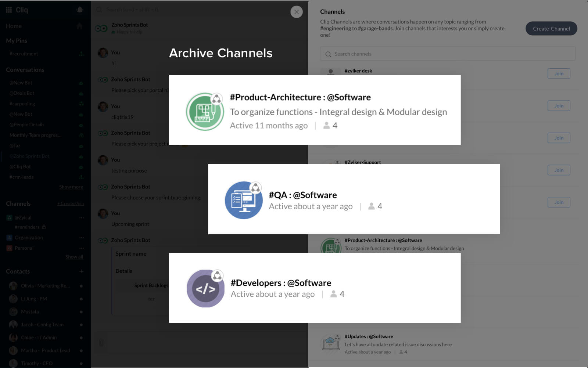Click the channel icon beside #carpooling

click(81, 104)
